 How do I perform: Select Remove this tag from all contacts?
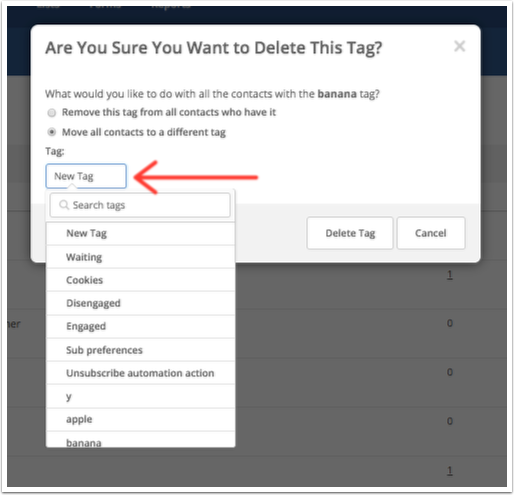[52, 113]
